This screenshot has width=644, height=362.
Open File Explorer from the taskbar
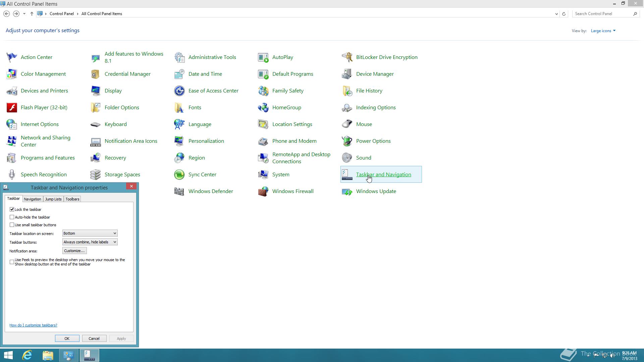coord(48,355)
